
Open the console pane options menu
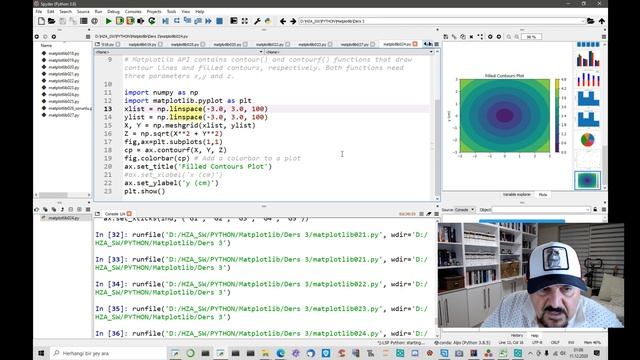click(436, 213)
